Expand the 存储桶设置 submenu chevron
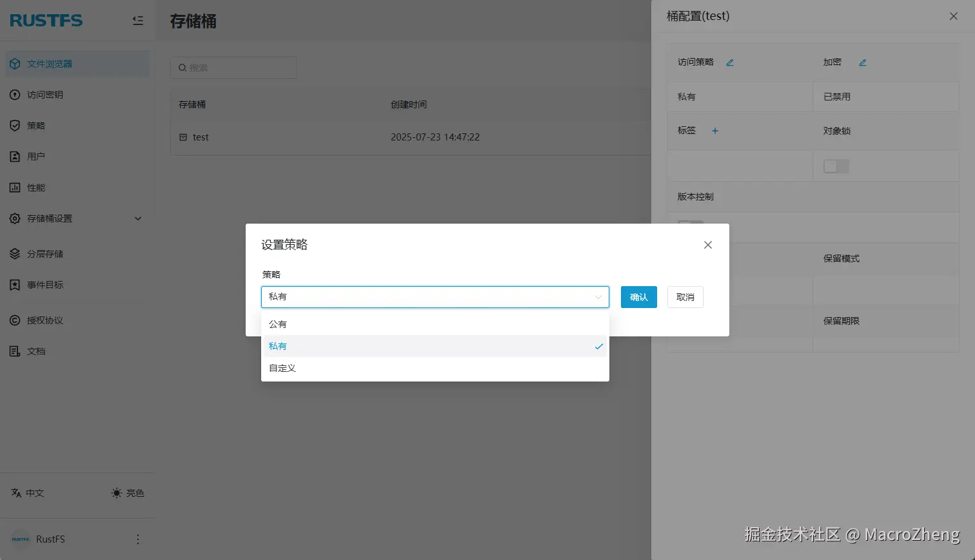 [x=138, y=218]
